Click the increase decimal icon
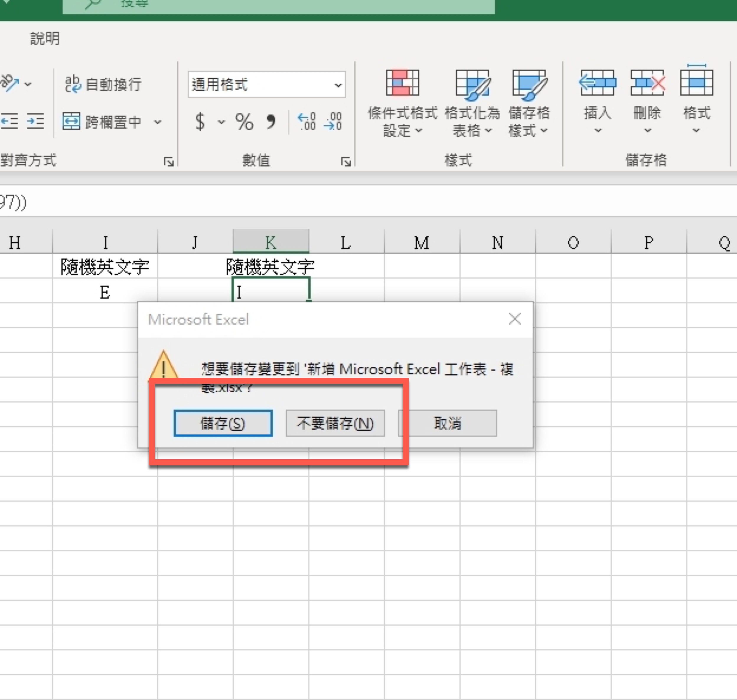Image resolution: width=737 pixels, height=700 pixels. coord(306,122)
